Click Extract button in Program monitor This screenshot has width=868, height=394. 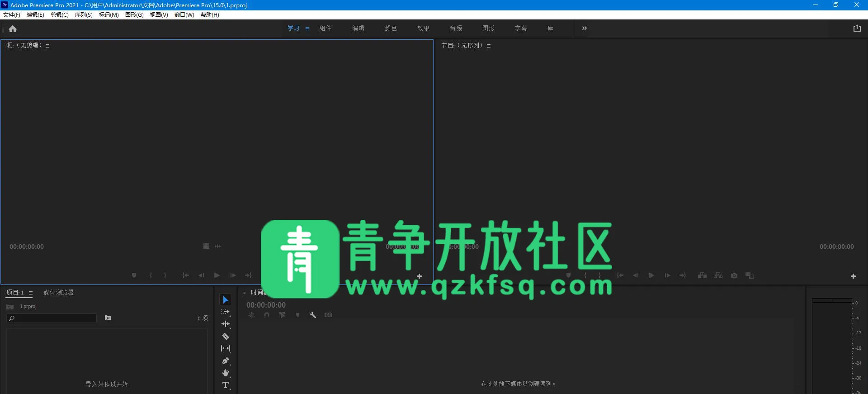click(x=718, y=275)
